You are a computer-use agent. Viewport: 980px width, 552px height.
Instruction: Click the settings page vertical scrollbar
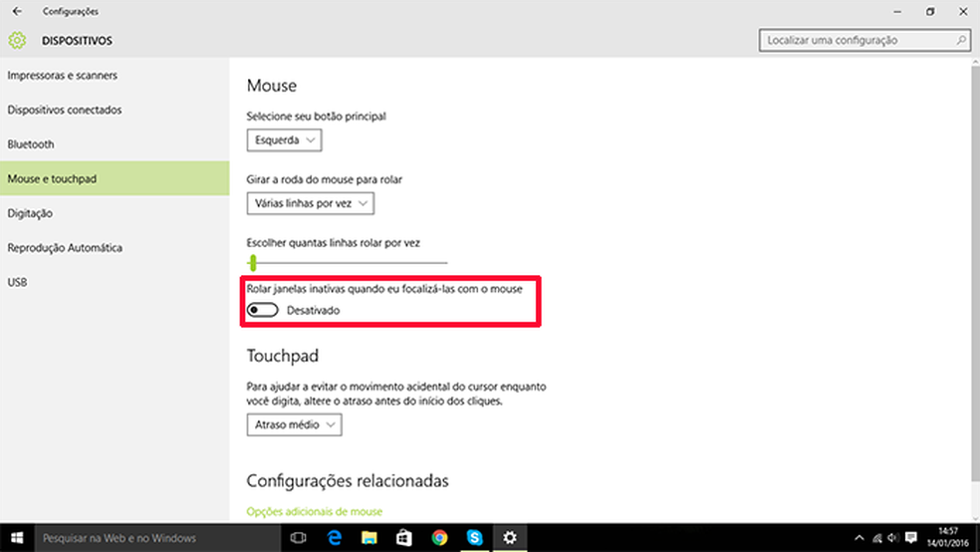(975, 273)
